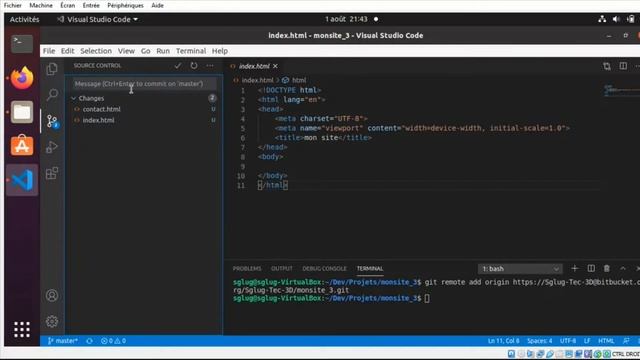The height and width of the screenshot is (360, 640).
Task: Click Ln 11, Col 8 in status bar
Action: pyautogui.click(x=504, y=341)
